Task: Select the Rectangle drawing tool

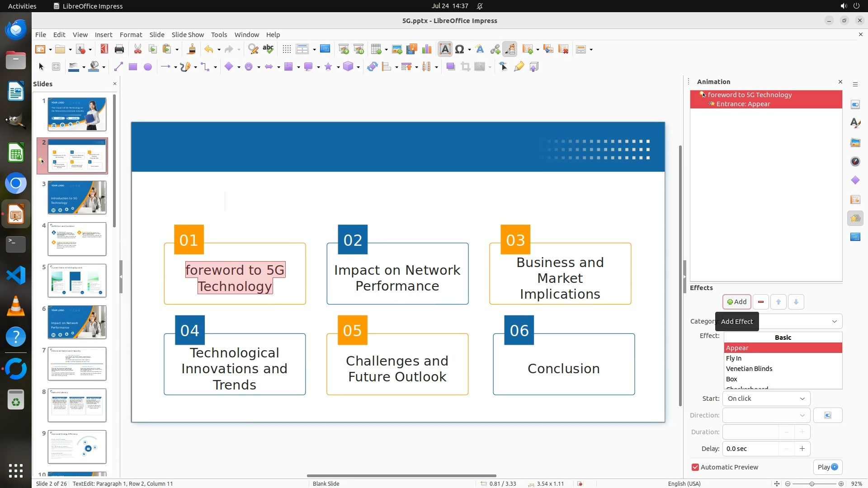Action: [132, 67]
